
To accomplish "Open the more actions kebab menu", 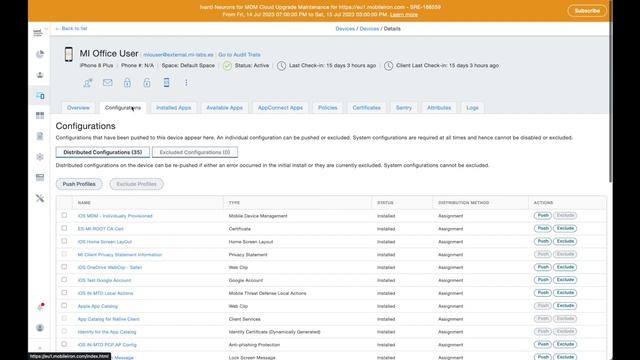I will click(186, 83).
